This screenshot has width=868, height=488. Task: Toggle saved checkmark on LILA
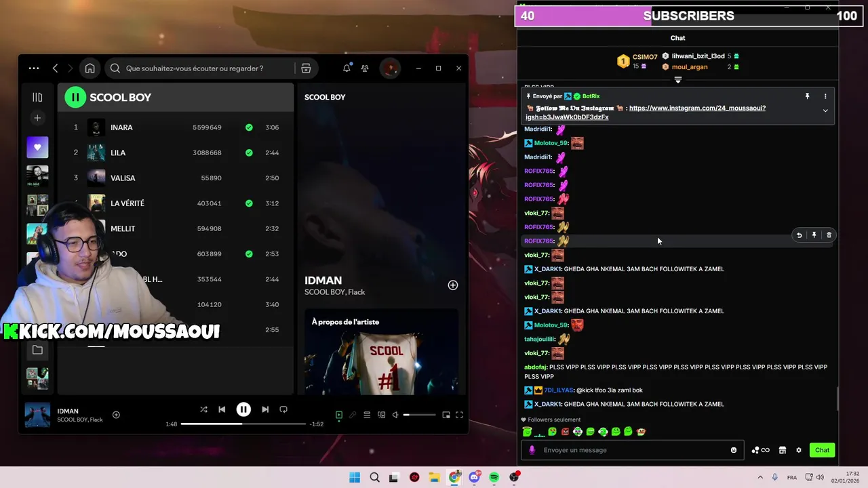point(249,152)
